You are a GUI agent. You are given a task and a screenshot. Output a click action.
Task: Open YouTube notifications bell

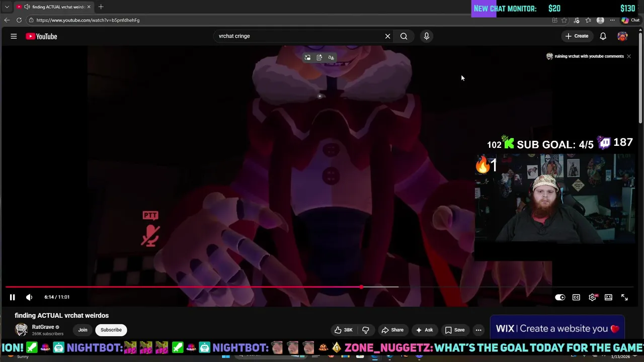pyautogui.click(x=603, y=36)
